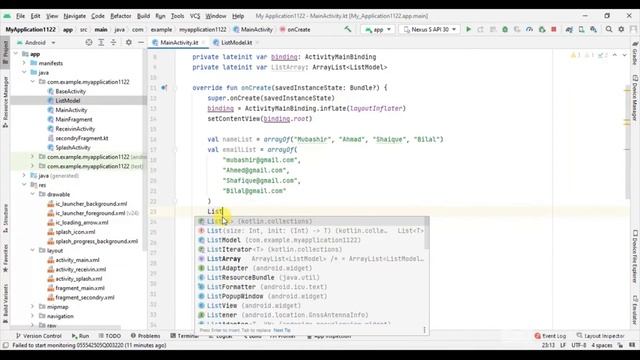Screen dimensions: 640x360
Task: Open the Gradle side panel
Action: (635, 53)
